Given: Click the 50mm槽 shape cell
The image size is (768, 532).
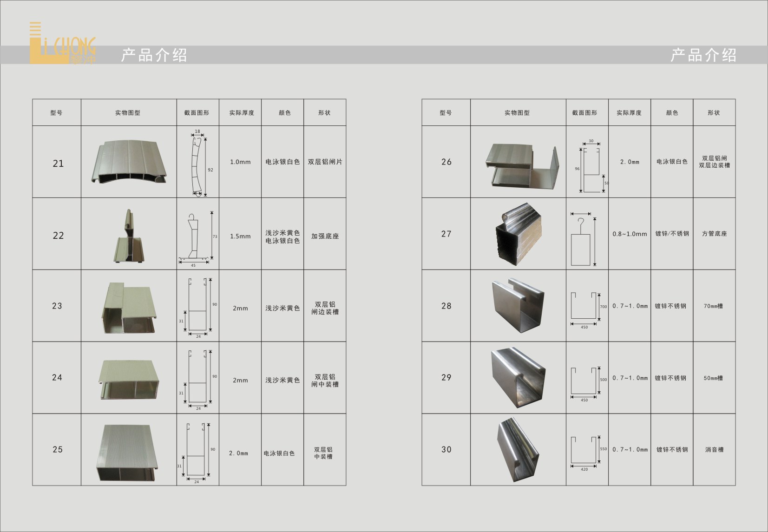Looking at the screenshot, I should click(x=713, y=378).
